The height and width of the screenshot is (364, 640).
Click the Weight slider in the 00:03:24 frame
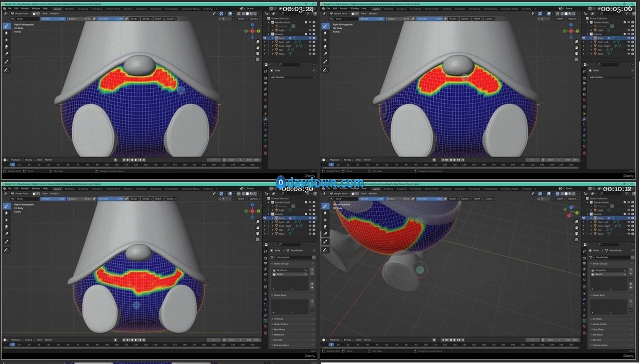(x=53, y=18)
